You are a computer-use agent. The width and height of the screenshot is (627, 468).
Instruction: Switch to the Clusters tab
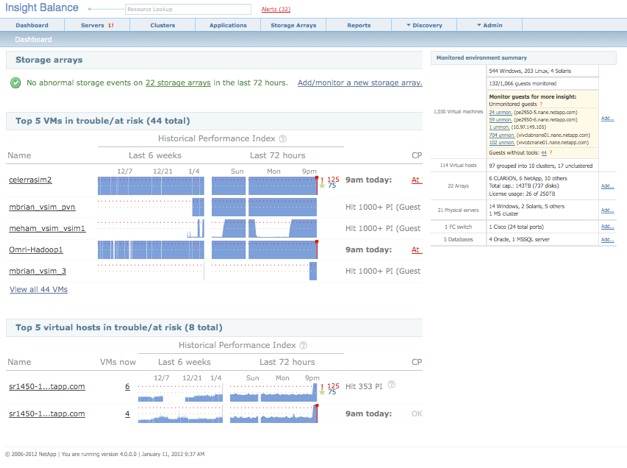[x=163, y=25]
